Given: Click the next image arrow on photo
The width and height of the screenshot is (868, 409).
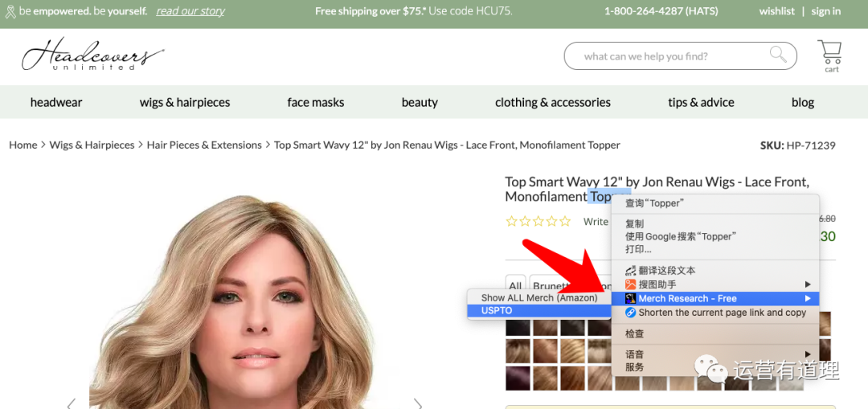Looking at the screenshot, I should [x=417, y=403].
